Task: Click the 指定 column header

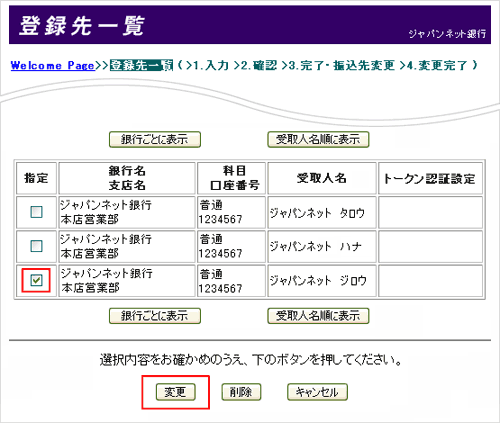Action: click(x=36, y=178)
